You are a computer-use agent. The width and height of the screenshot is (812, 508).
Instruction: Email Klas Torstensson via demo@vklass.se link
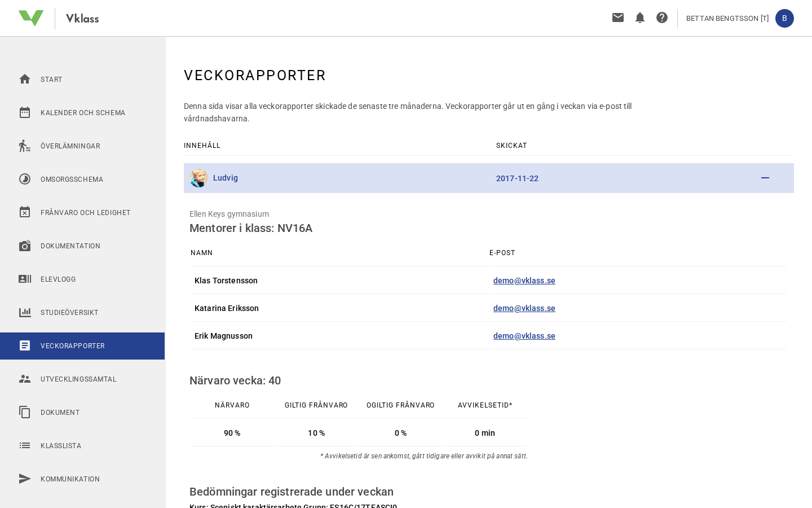coord(524,281)
